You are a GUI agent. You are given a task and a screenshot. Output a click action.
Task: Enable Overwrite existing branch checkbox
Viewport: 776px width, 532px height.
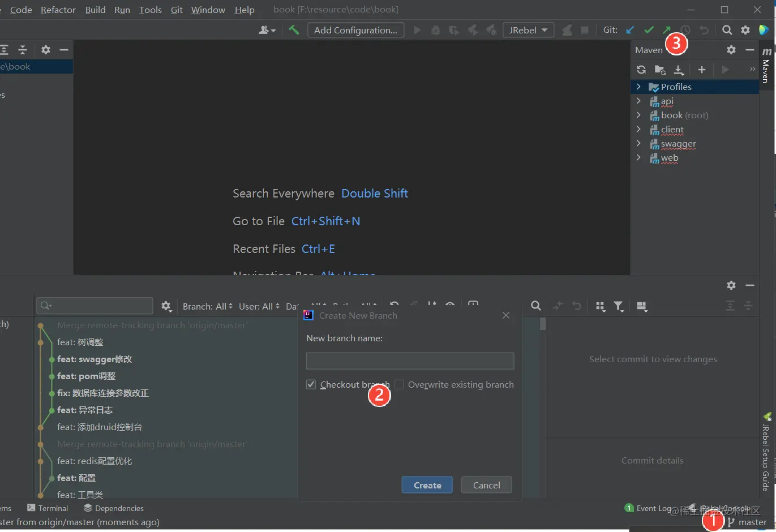tap(399, 385)
